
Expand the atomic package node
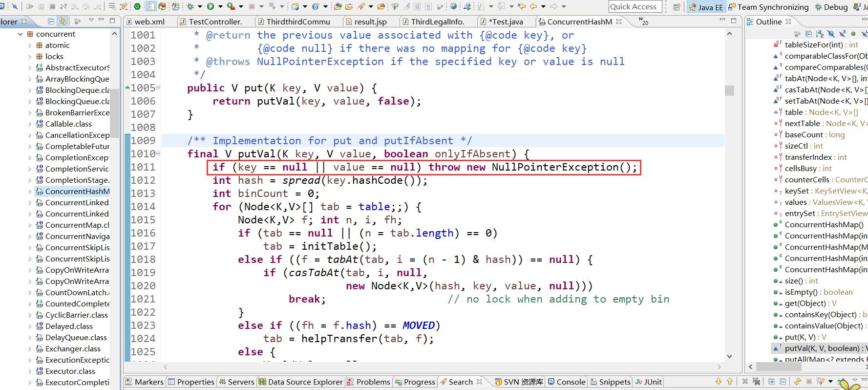tap(30, 45)
